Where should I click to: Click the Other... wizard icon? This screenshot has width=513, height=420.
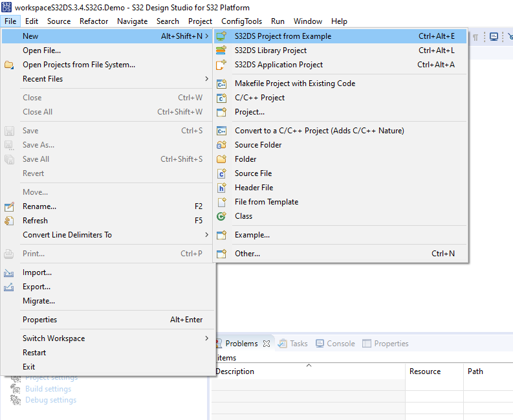point(221,254)
